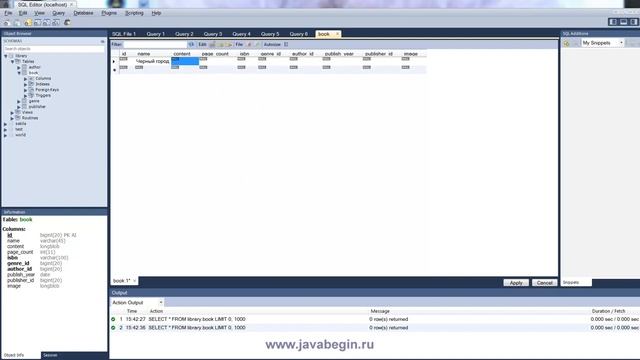Open the Plugins menu
The image size is (640, 360).
(109, 13)
